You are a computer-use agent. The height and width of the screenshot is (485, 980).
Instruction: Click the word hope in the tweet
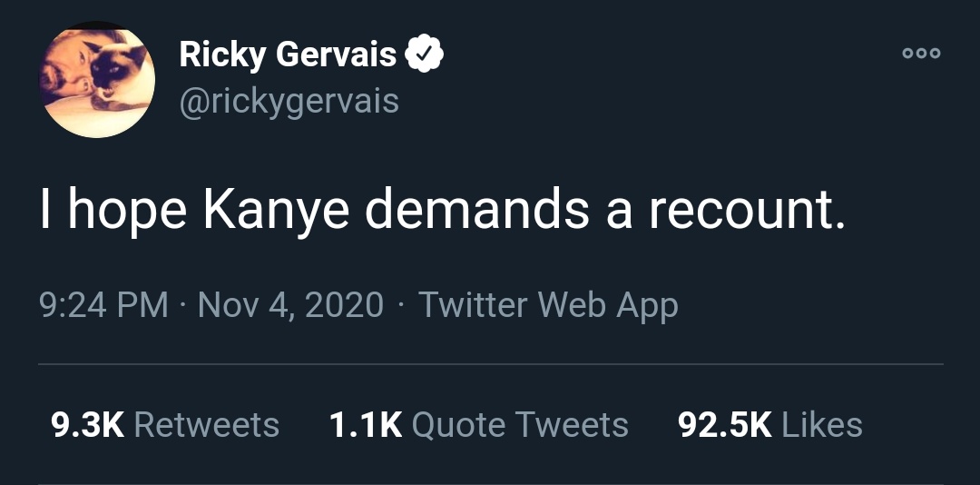[128, 212]
